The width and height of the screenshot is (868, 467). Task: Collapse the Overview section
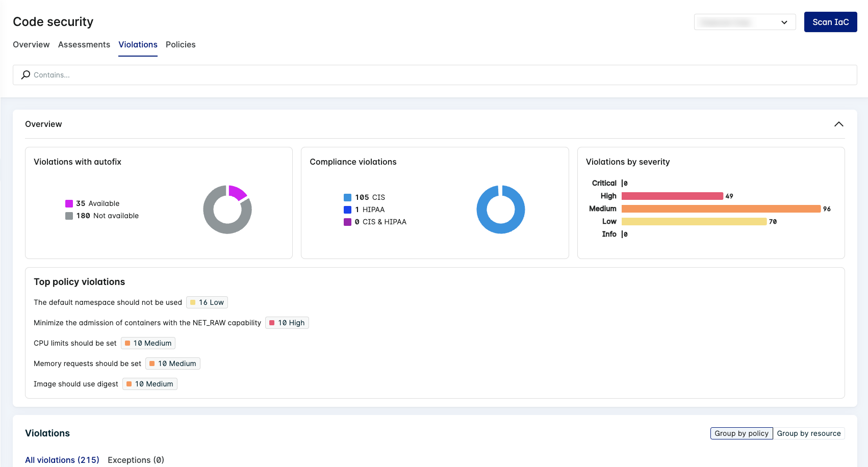point(839,124)
